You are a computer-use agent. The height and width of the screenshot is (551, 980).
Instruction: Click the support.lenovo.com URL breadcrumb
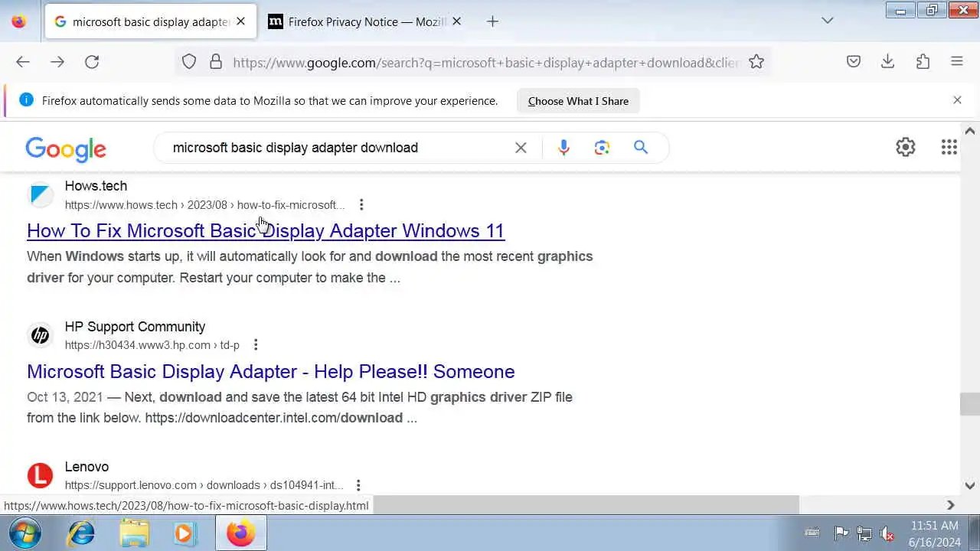click(x=204, y=485)
